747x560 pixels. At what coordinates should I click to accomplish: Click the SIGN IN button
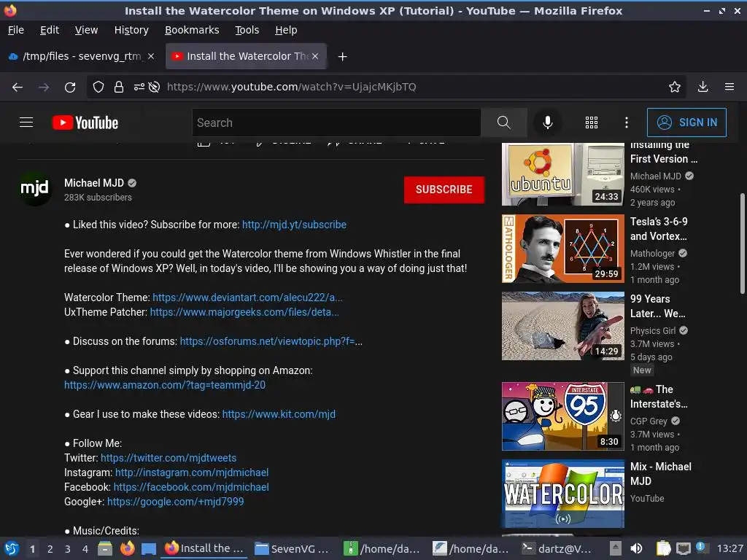tap(686, 122)
